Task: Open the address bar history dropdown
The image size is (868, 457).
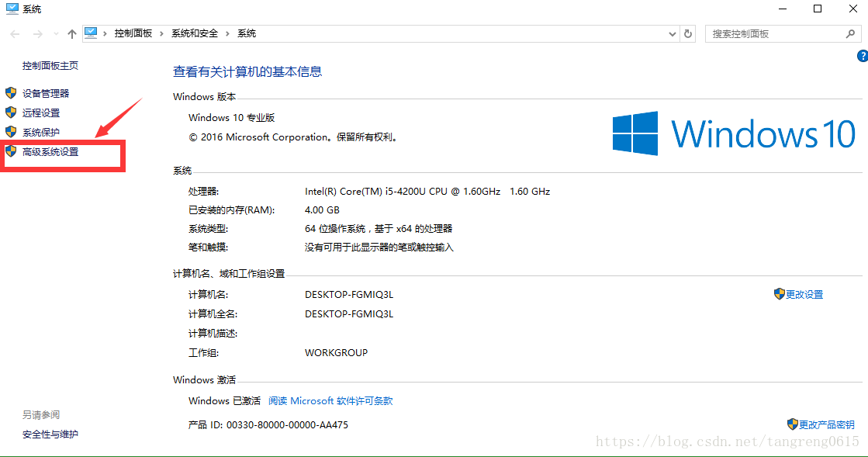Action: click(x=672, y=34)
